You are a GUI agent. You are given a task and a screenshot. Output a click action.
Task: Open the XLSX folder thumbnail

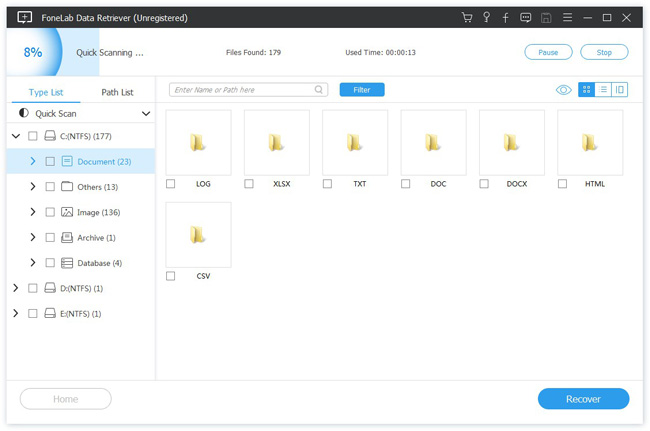click(x=276, y=143)
